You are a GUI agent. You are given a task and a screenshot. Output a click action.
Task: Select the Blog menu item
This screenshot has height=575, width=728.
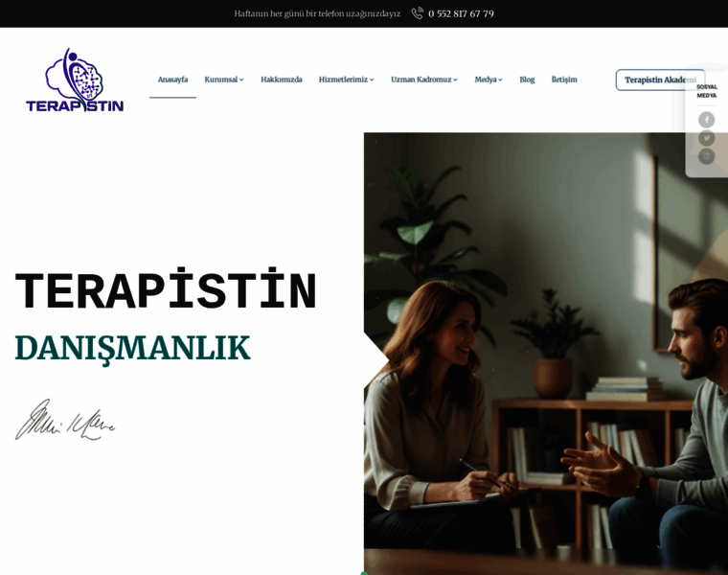pos(527,80)
